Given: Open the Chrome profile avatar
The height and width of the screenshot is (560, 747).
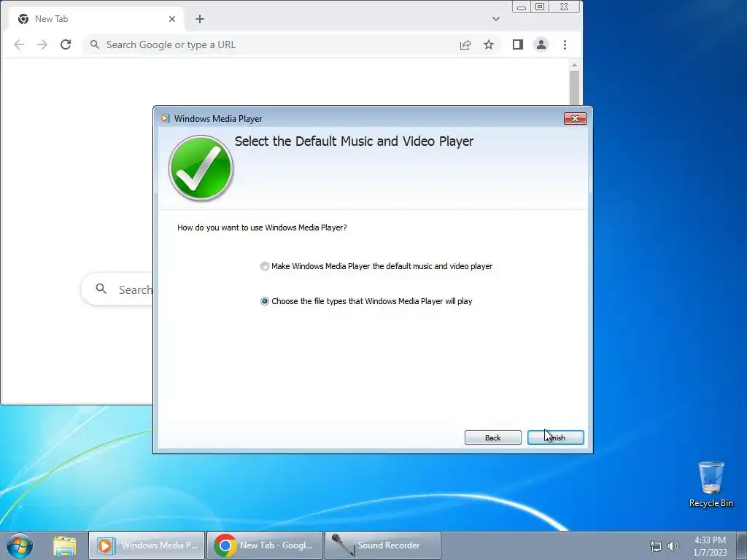Looking at the screenshot, I should [x=541, y=44].
